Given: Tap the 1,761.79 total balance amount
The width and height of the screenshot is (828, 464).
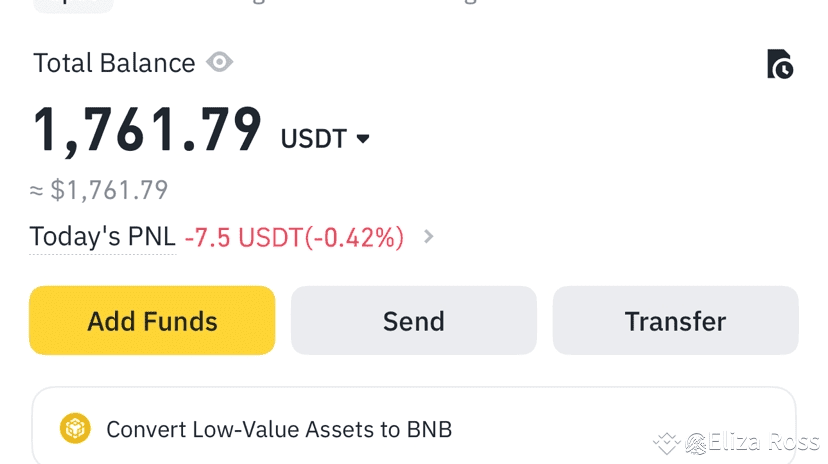Looking at the screenshot, I should click(148, 130).
